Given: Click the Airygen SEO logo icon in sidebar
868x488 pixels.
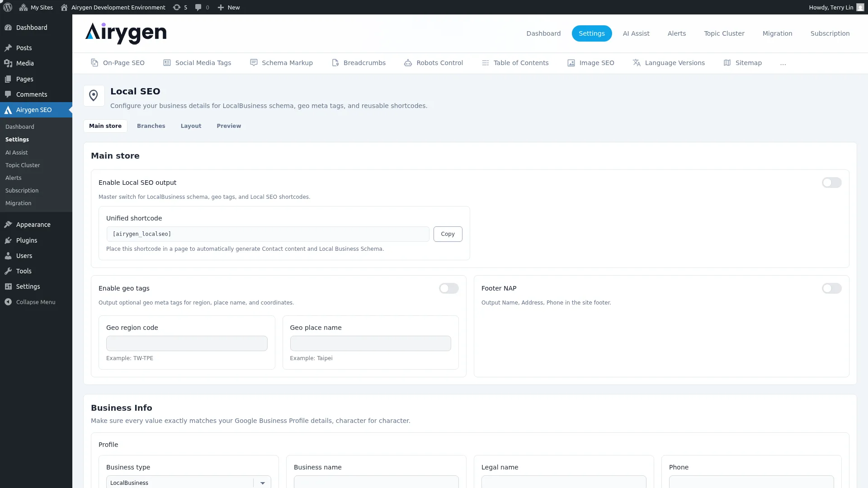Looking at the screenshot, I should click(x=8, y=110).
